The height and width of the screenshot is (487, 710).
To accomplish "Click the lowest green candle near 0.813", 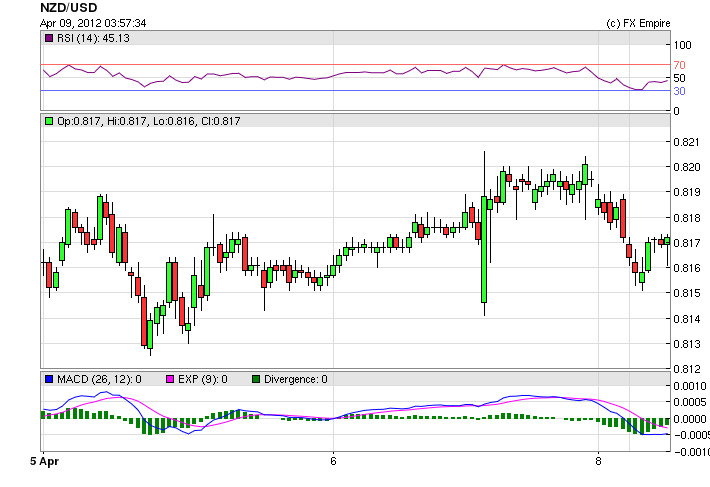I will pyautogui.click(x=150, y=334).
